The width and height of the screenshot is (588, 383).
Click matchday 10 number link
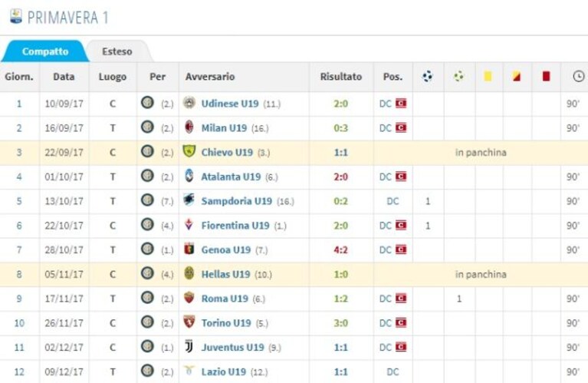pyautogui.click(x=19, y=323)
